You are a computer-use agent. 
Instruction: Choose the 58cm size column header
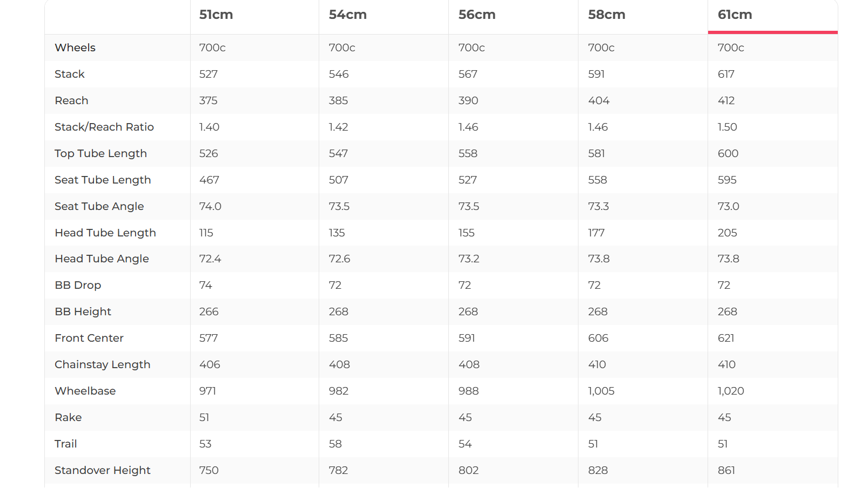(x=607, y=15)
